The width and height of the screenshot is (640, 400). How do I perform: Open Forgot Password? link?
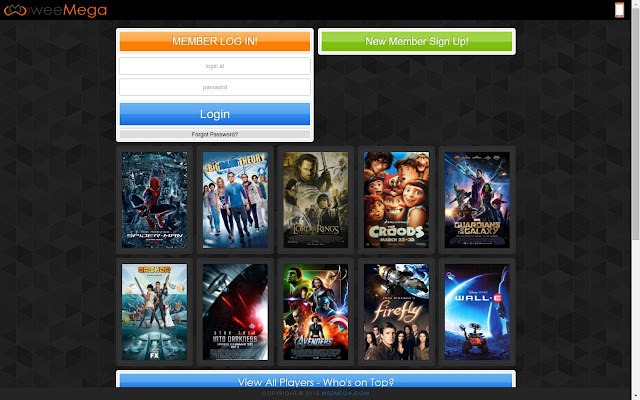pyautogui.click(x=215, y=134)
